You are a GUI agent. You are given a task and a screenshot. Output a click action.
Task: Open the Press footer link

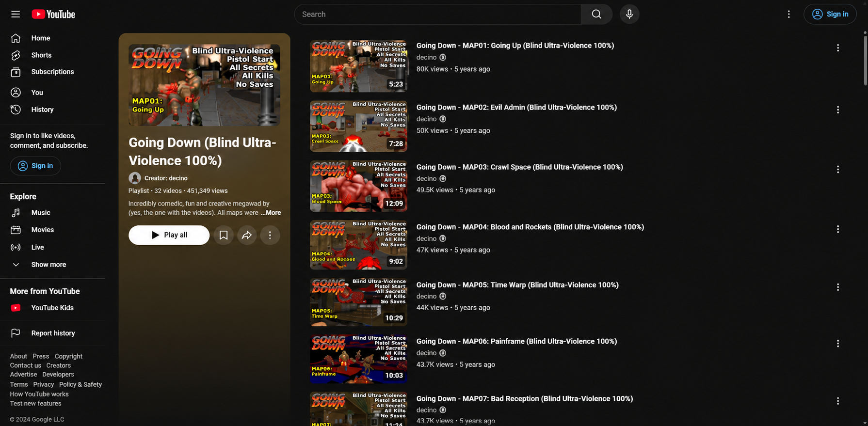41,356
